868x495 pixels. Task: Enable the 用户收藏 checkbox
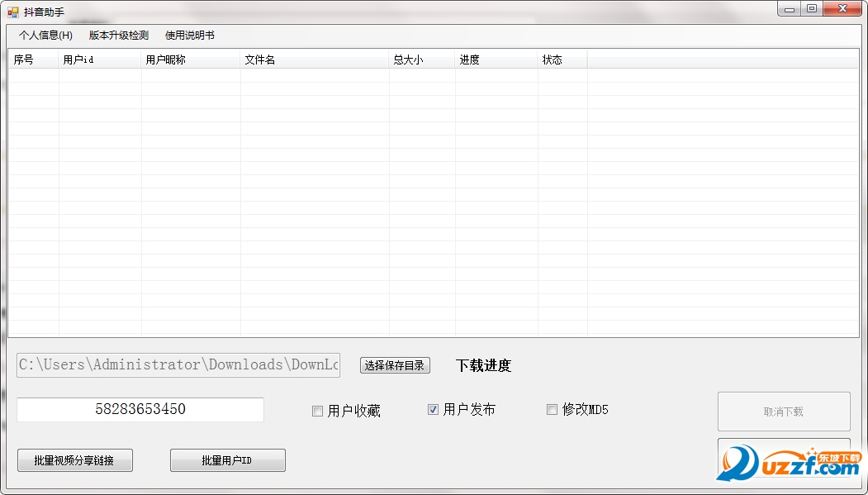click(x=317, y=411)
